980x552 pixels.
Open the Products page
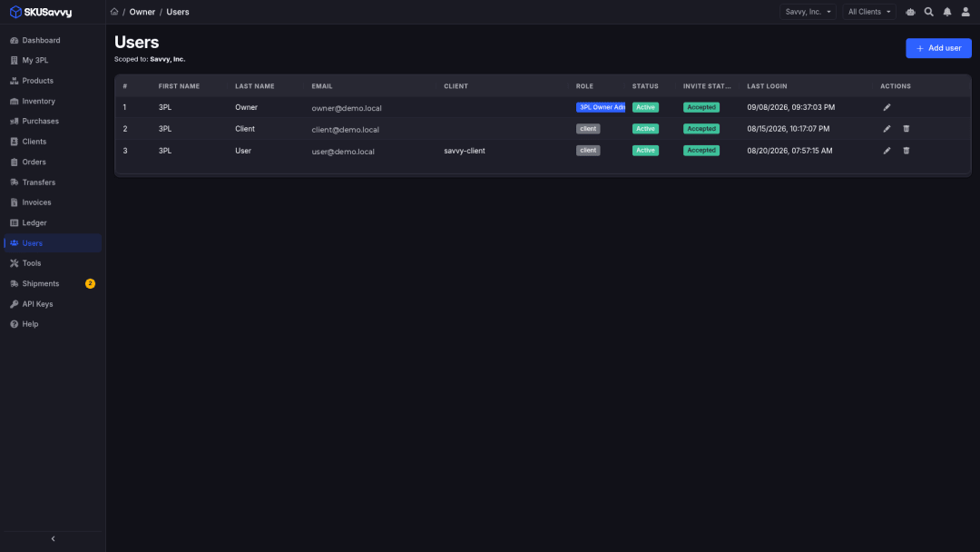(x=53, y=81)
